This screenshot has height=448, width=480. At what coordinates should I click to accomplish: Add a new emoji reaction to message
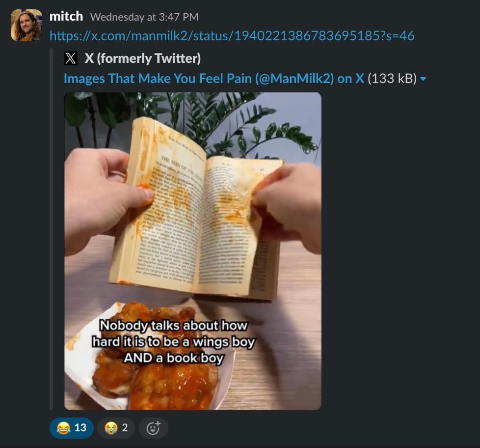pyautogui.click(x=153, y=428)
